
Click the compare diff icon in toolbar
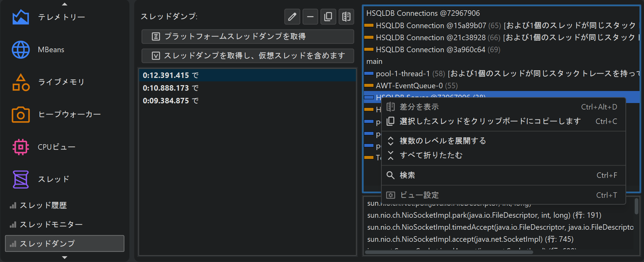pos(346,16)
